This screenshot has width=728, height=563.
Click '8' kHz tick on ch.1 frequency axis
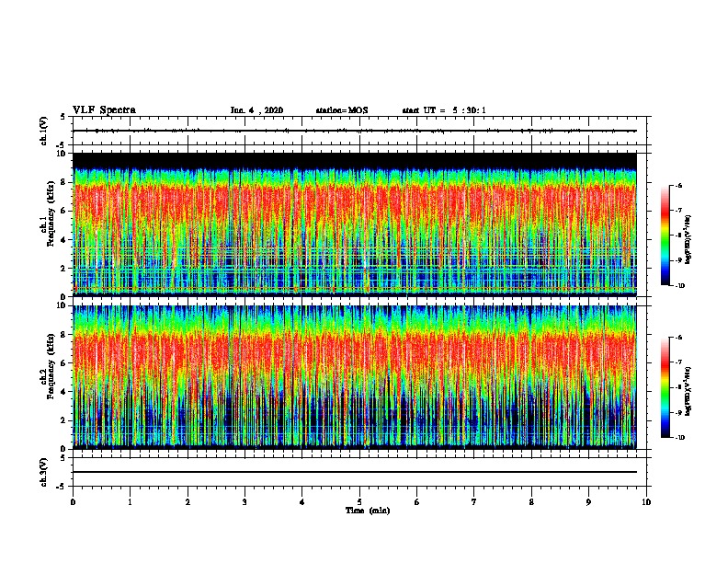point(63,182)
